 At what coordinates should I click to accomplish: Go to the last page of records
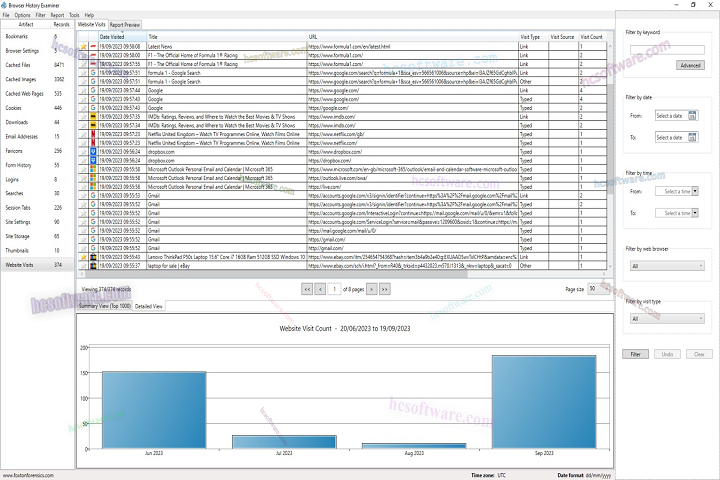[385, 288]
